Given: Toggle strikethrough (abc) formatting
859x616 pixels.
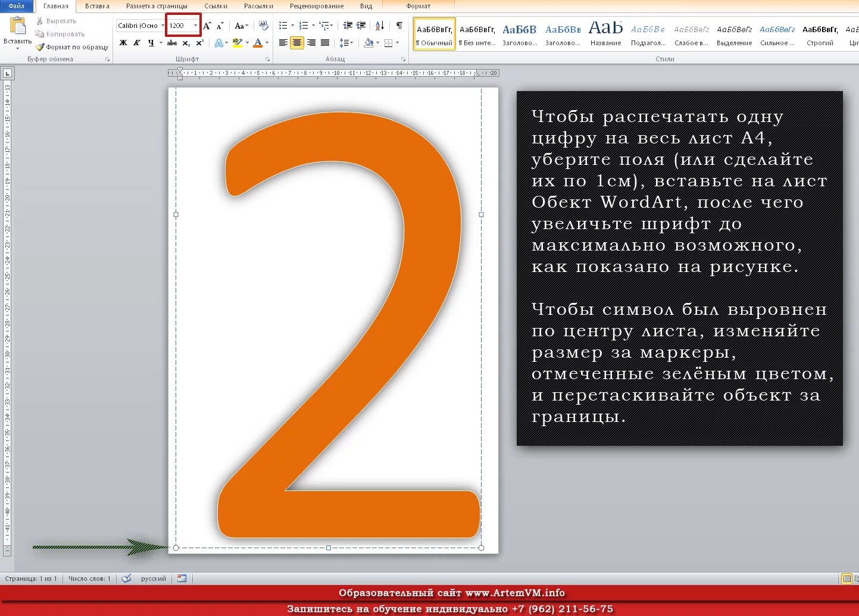Looking at the screenshot, I should pyautogui.click(x=172, y=43).
